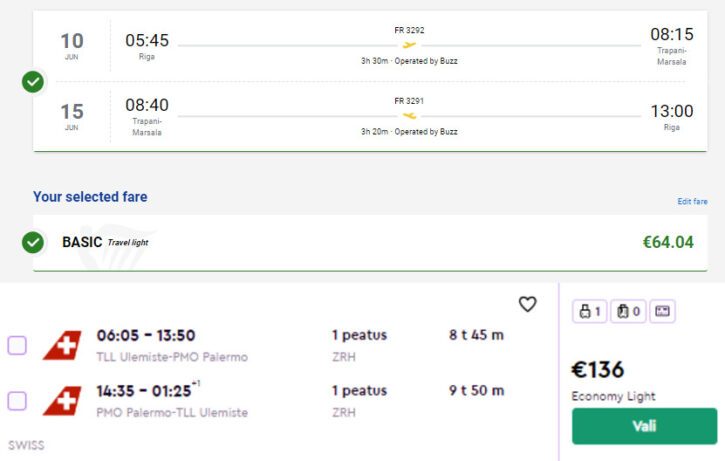
Task: Check the box for the 14:35 - 01:25 flight
Action: pos(17,401)
